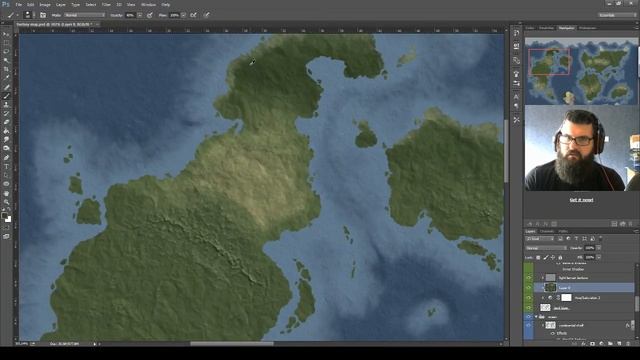Select the Hand tool
Image resolution: width=640 pixels, height=360 pixels.
coord(6,193)
